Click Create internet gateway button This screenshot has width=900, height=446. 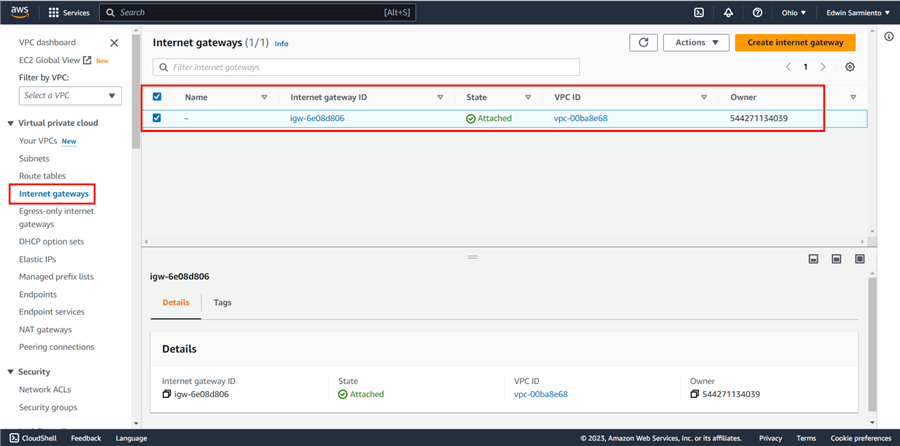(795, 43)
